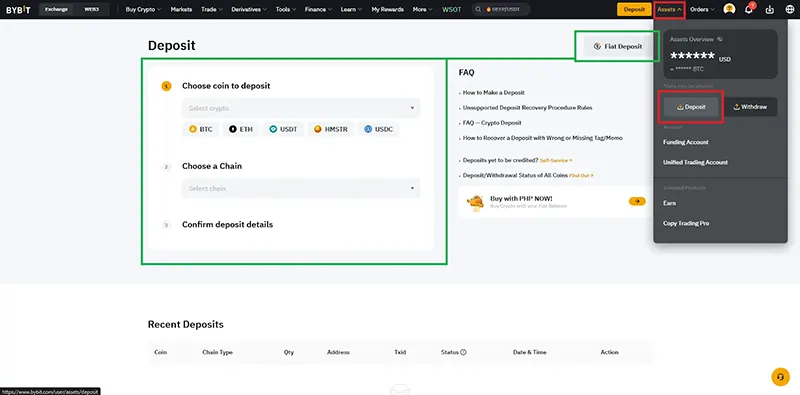Viewport: 800px width, 395px height.
Task: Open the user profile avatar
Action: coord(730,9)
